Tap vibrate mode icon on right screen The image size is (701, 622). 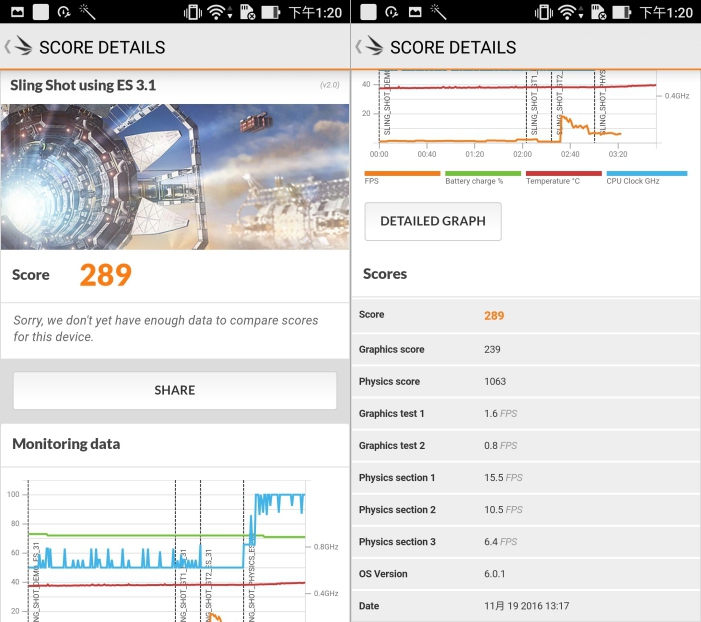click(543, 12)
